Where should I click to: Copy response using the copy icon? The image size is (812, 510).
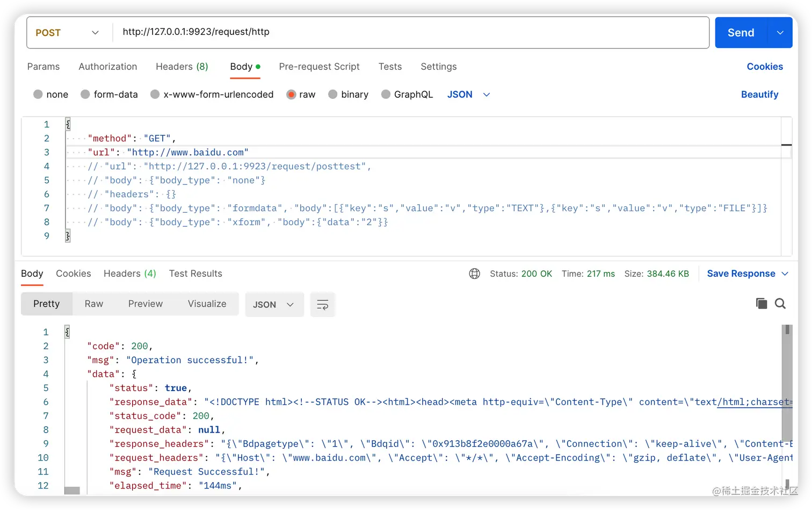tap(761, 304)
